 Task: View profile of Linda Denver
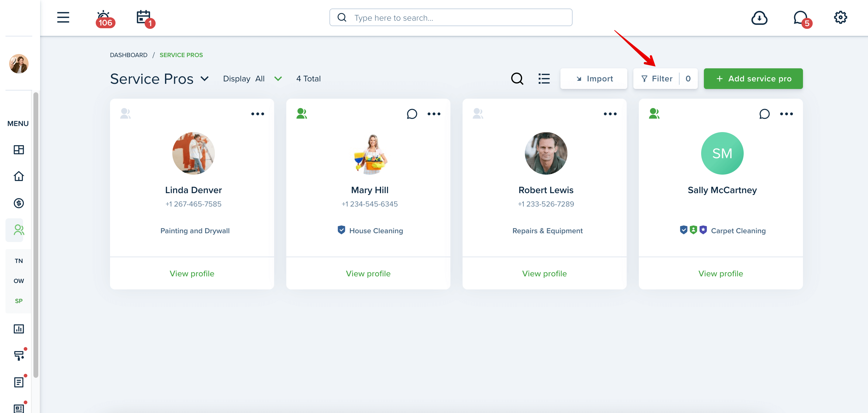(192, 274)
